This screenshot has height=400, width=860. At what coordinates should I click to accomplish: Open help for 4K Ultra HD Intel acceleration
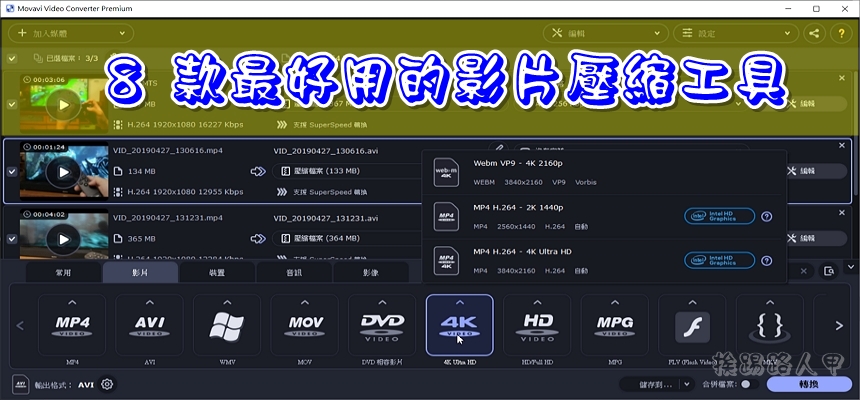(x=767, y=261)
